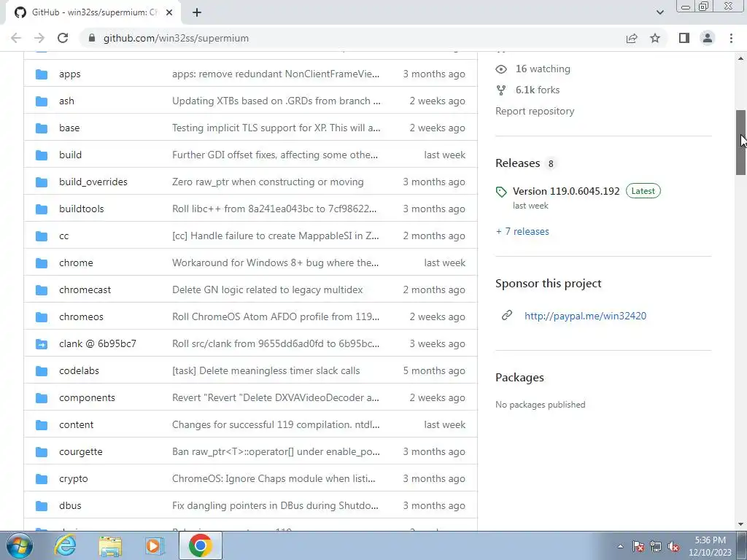Click the apps folder icon

pyautogui.click(x=42, y=74)
